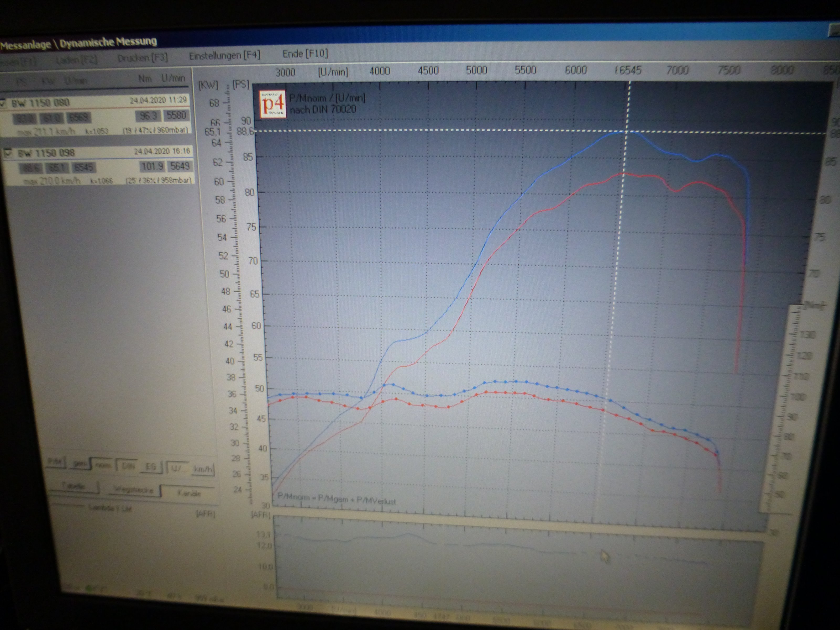Click Ende [F10] to exit
The image size is (840, 630).
coord(305,54)
